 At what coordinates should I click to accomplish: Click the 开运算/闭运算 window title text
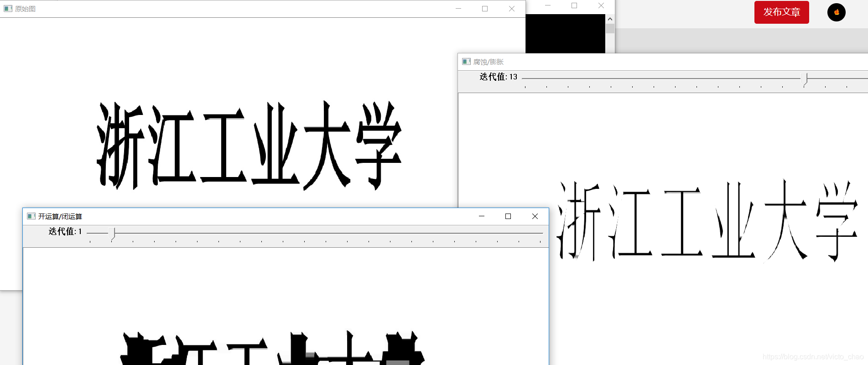(x=60, y=216)
